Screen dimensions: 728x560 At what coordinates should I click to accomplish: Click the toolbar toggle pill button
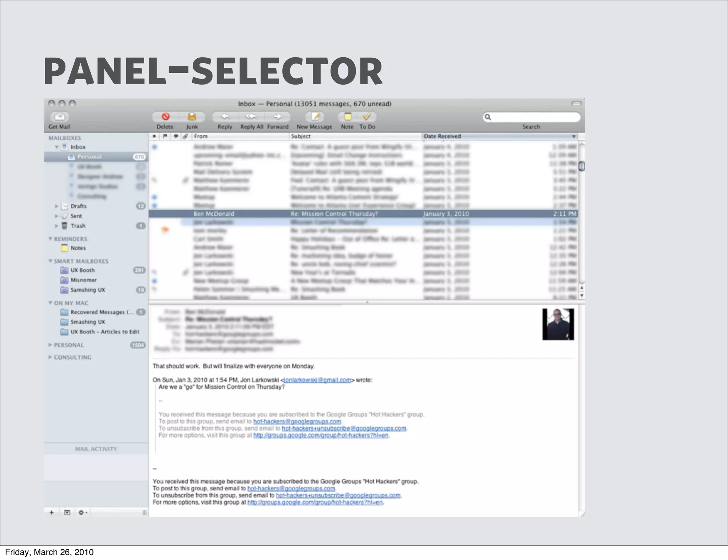pyautogui.click(x=576, y=103)
